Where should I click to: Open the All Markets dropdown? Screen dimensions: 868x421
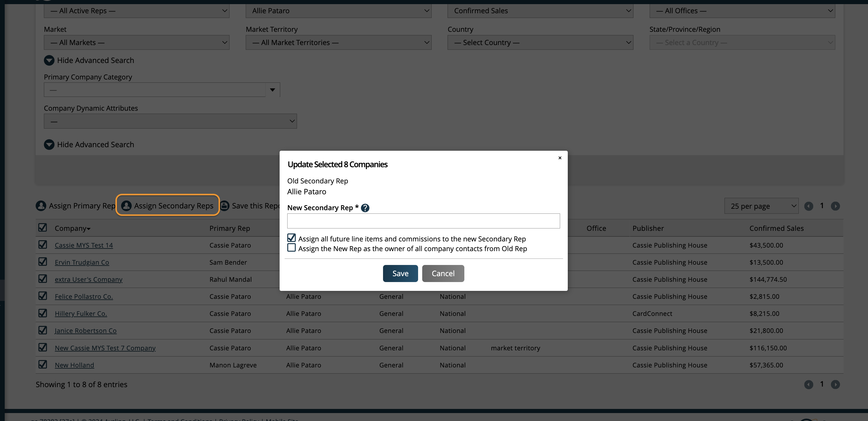click(x=136, y=42)
